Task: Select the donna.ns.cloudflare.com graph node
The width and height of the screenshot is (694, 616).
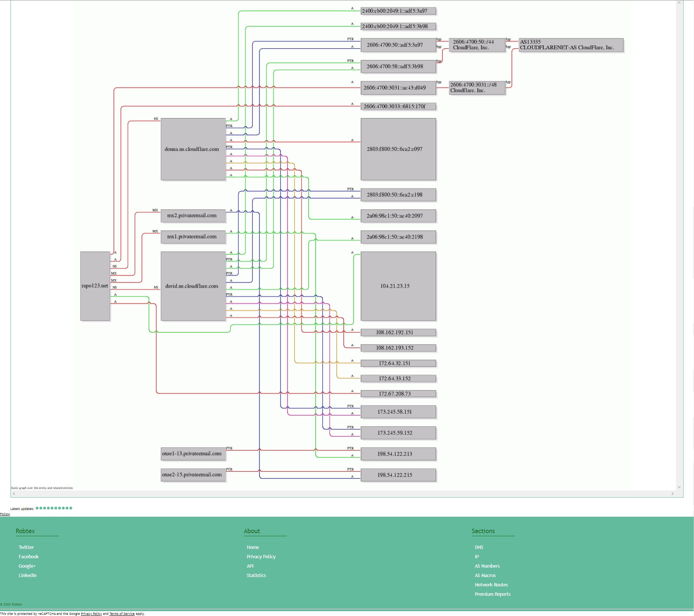Action: coord(193,149)
